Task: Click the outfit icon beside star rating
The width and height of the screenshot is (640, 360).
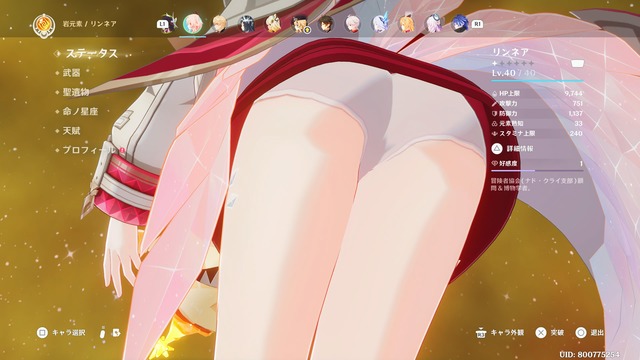Action: pos(577,63)
